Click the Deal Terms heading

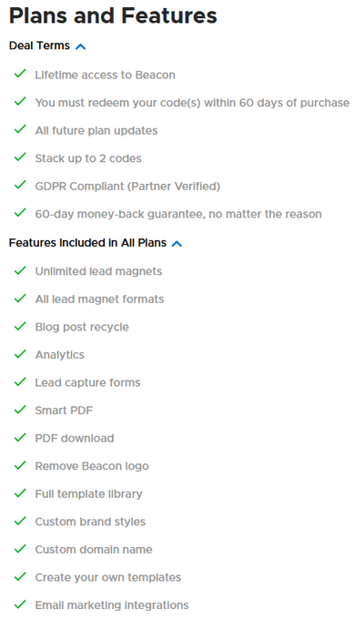tap(39, 46)
